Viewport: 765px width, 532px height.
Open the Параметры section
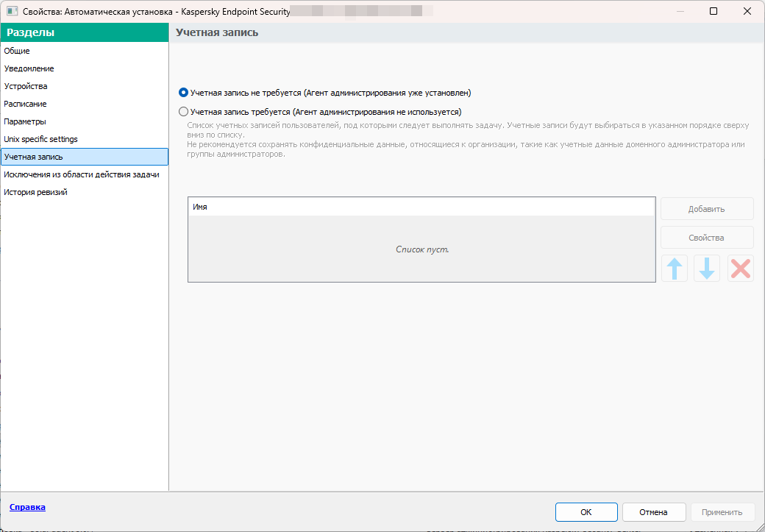click(25, 121)
